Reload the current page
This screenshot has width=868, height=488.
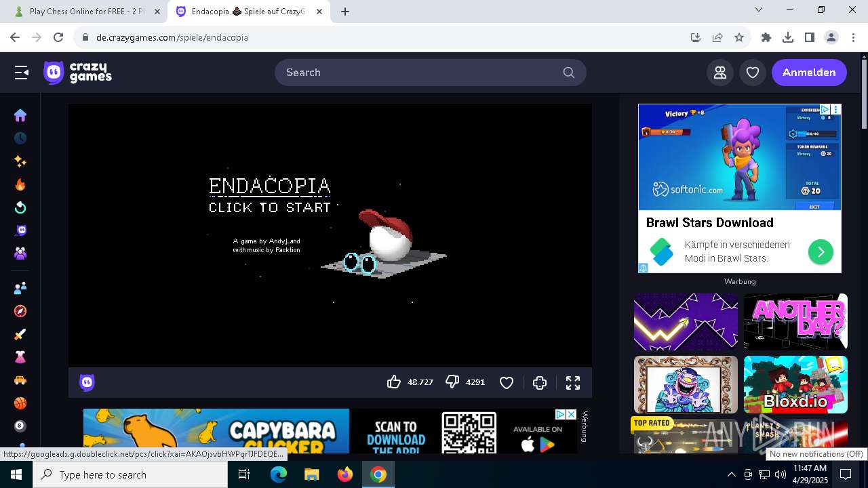click(58, 37)
